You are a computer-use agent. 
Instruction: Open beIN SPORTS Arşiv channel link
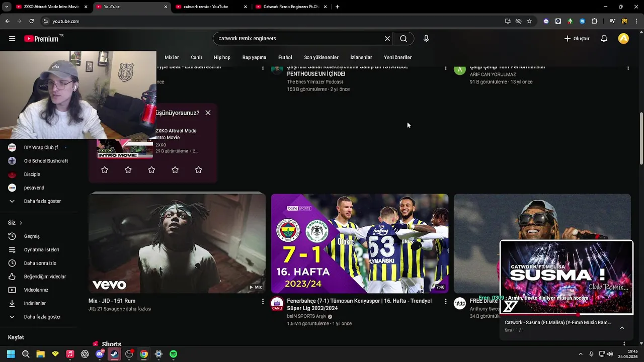click(306, 316)
